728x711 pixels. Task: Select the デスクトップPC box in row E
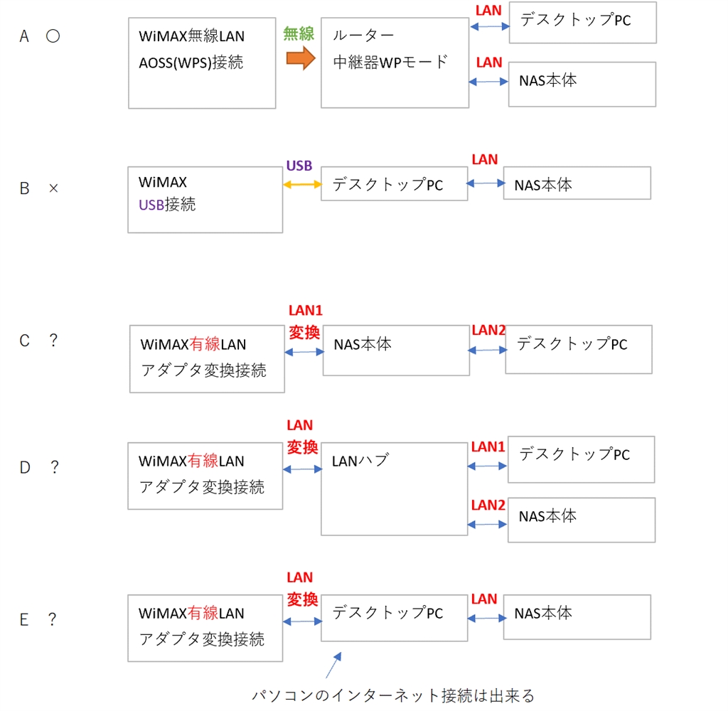coord(394,621)
